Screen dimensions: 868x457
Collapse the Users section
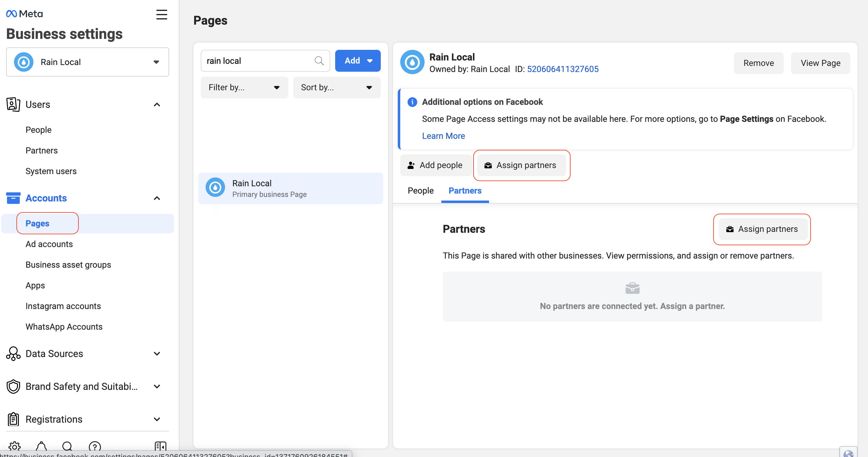157,105
